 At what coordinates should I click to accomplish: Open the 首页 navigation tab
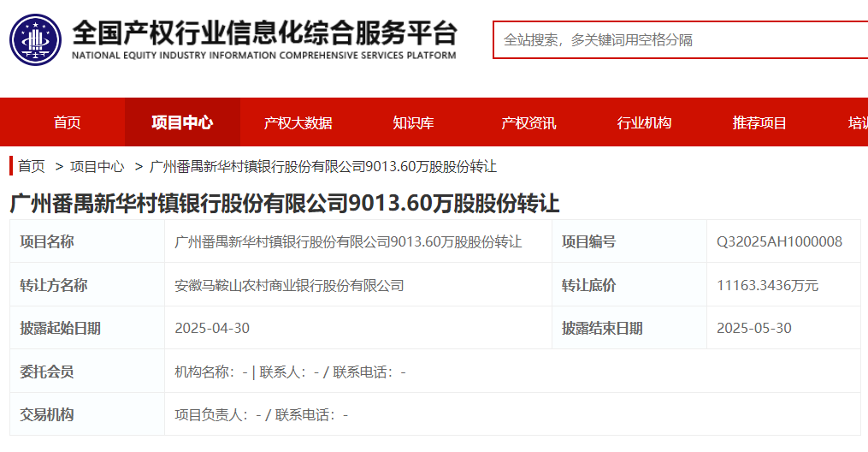[x=67, y=122]
